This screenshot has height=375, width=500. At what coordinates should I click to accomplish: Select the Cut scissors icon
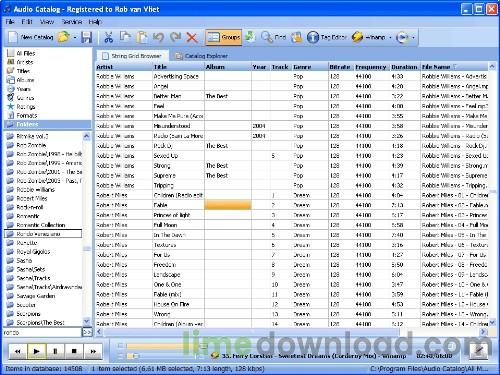(108, 37)
